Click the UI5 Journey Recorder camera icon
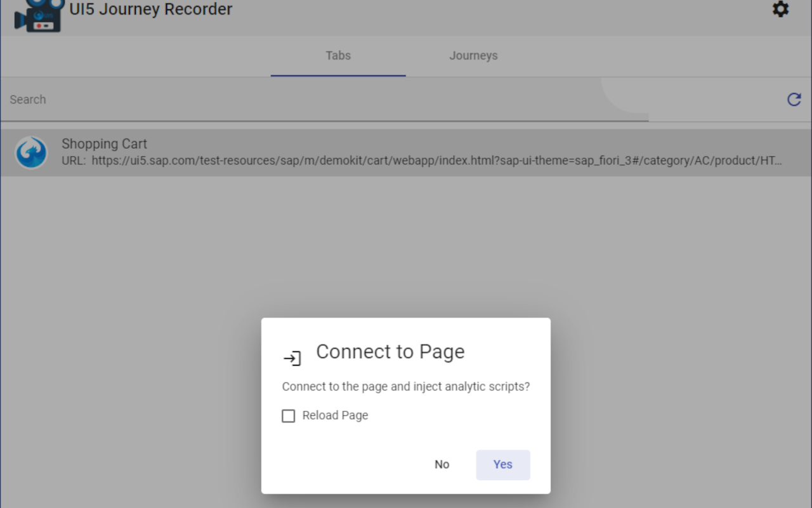This screenshot has height=508, width=812. coord(36,13)
